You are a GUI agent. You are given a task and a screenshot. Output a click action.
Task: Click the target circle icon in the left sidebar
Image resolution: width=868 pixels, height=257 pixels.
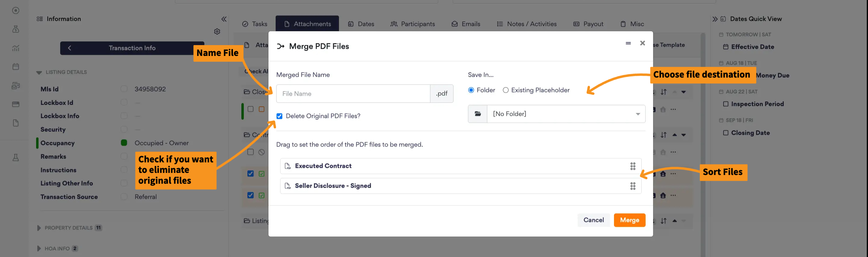[16, 11]
